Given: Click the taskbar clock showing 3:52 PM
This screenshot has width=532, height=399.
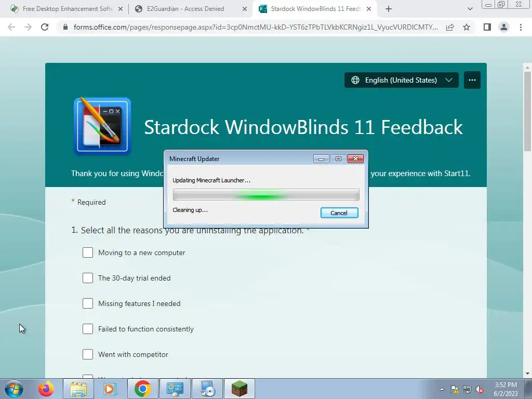Looking at the screenshot, I should coord(506,389).
